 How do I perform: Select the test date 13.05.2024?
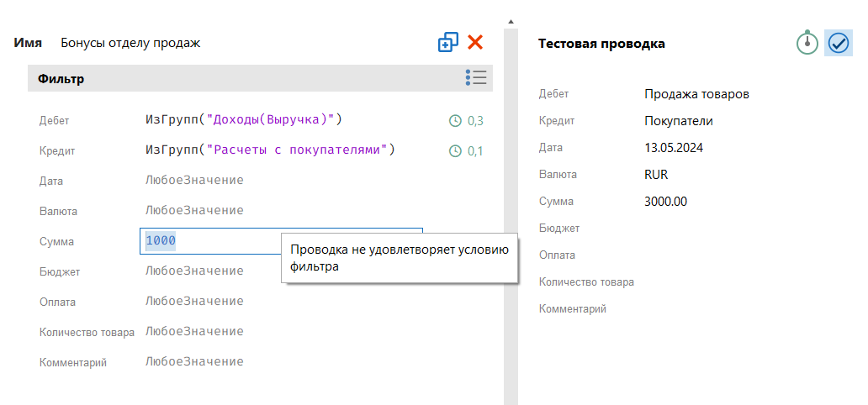(673, 148)
